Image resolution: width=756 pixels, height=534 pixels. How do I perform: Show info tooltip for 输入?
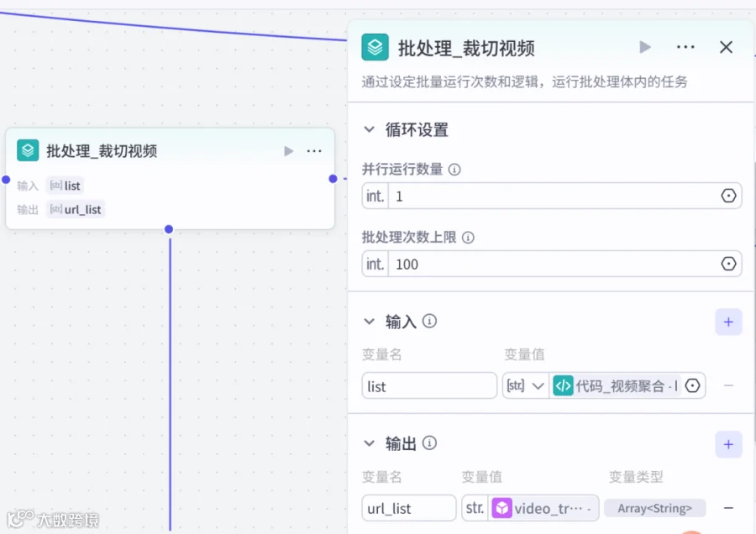click(429, 321)
